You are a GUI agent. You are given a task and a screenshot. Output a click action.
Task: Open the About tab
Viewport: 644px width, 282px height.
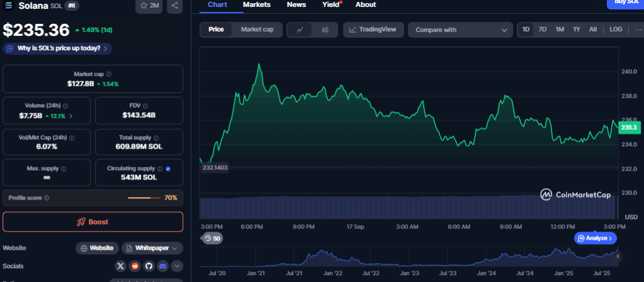366,5
